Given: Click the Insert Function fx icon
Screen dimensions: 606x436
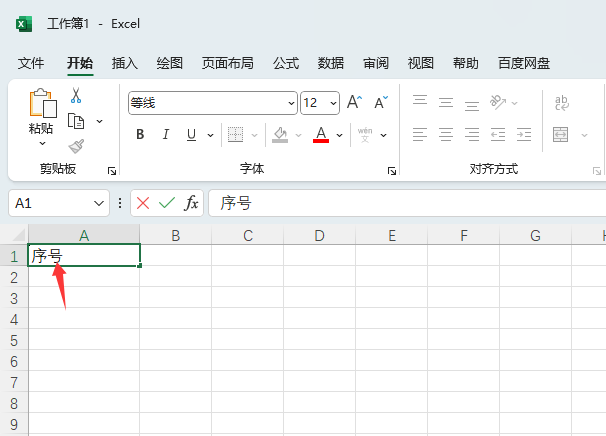Looking at the screenshot, I should (x=191, y=203).
